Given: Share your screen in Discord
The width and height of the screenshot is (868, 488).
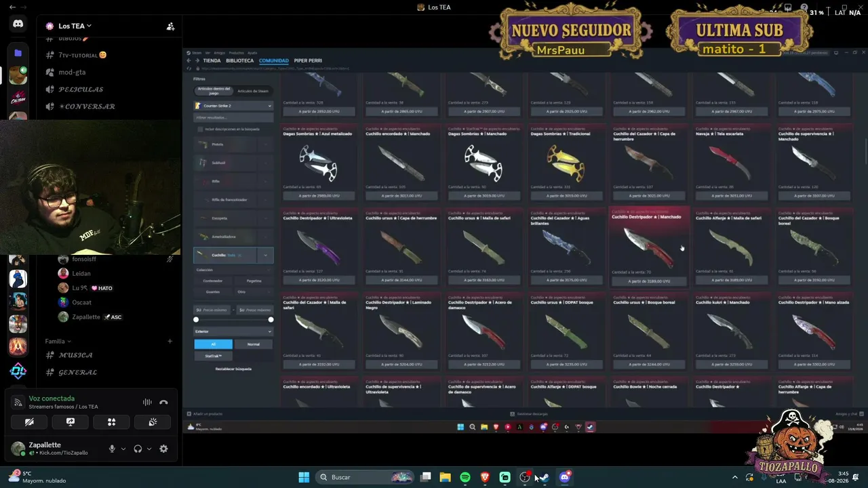Looking at the screenshot, I should coord(71,422).
